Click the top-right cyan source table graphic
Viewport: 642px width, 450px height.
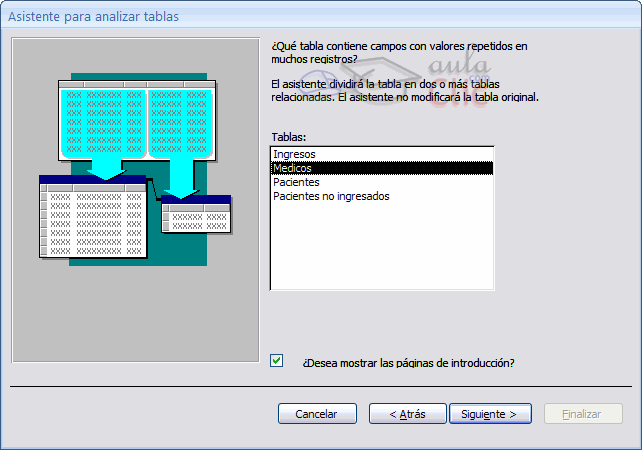click(x=180, y=118)
